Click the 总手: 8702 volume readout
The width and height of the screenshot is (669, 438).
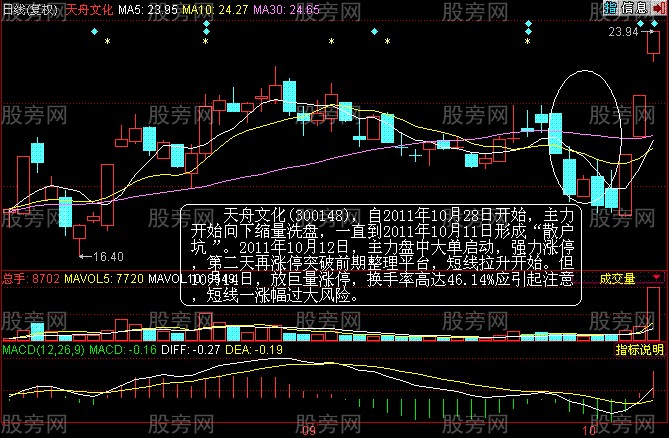pyautogui.click(x=31, y=279)
